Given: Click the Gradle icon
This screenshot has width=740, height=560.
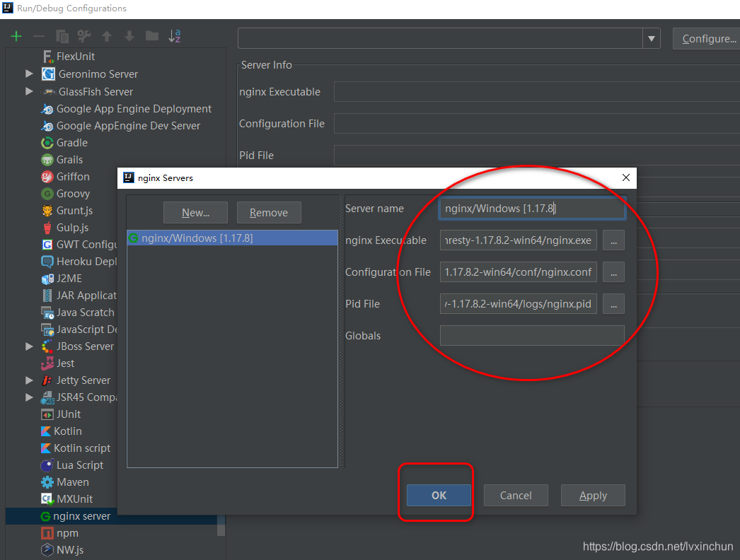Looking at the screenshot, I should coord(47,143).
